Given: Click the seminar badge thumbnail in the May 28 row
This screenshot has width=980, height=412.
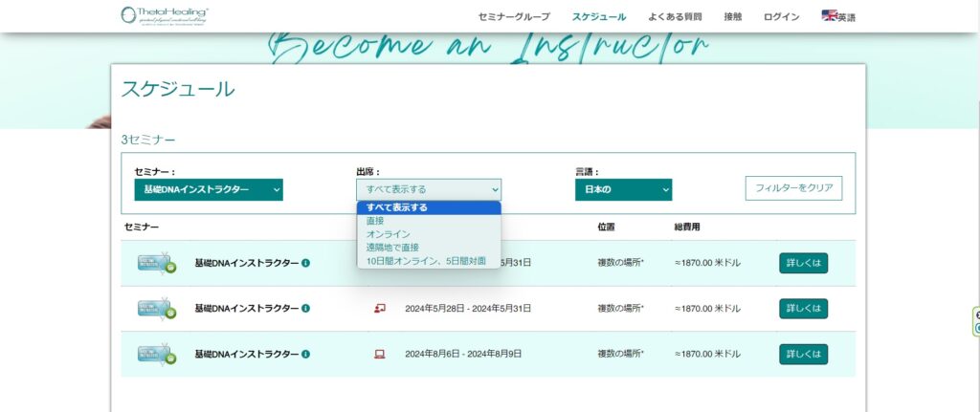Looking at the screenshot, I should (x=157, y=308).
